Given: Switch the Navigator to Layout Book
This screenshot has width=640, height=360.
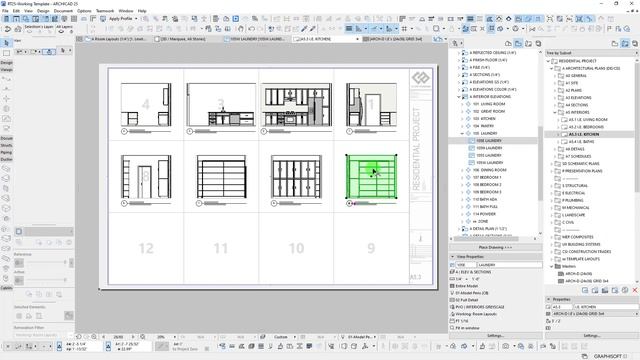Looking at the screenshot, I should coord(529,43).
